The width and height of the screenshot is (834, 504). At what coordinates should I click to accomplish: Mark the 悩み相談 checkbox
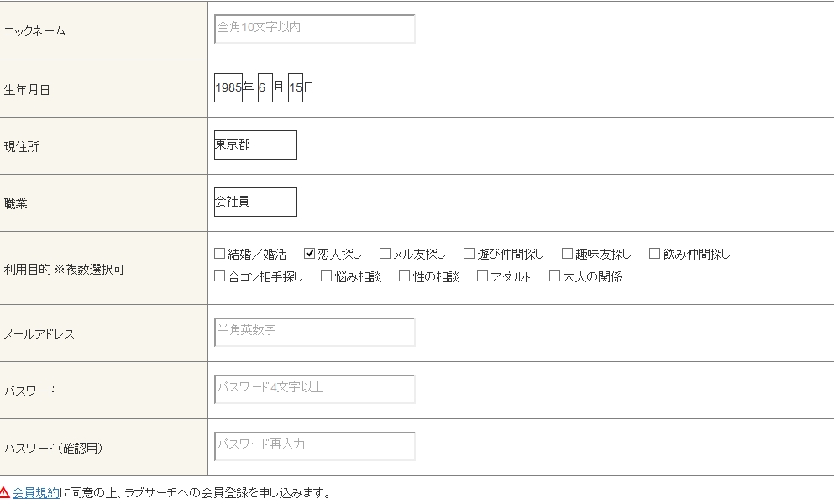[x=326, y=276]
